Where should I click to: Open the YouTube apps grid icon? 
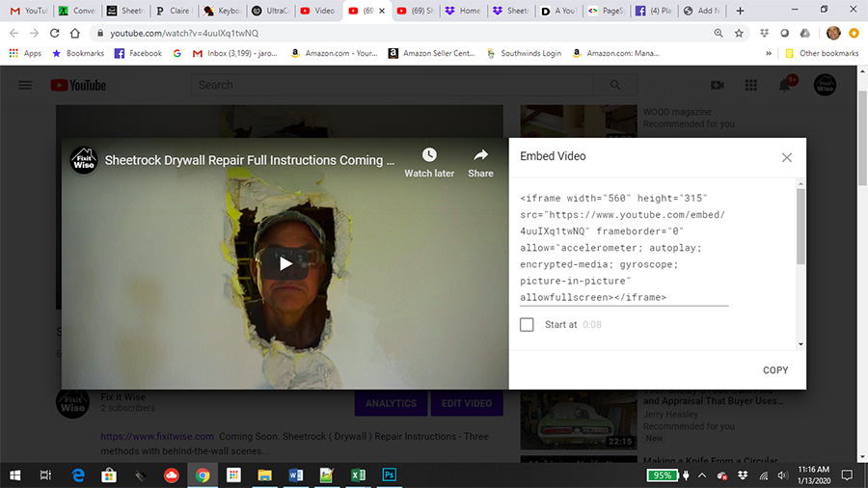pyautogui.click(x=750, y=85)
